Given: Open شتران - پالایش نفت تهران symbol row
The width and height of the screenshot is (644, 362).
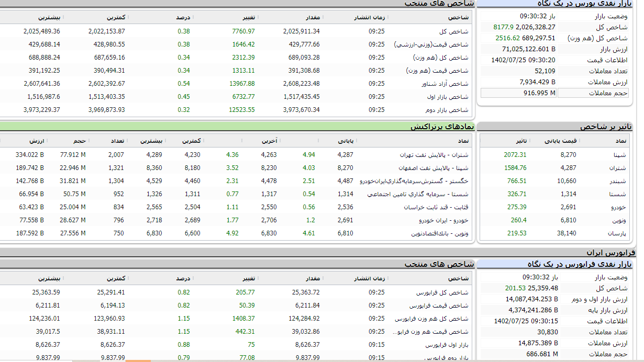Looking at the screenshot, I should tap(434, 155).
